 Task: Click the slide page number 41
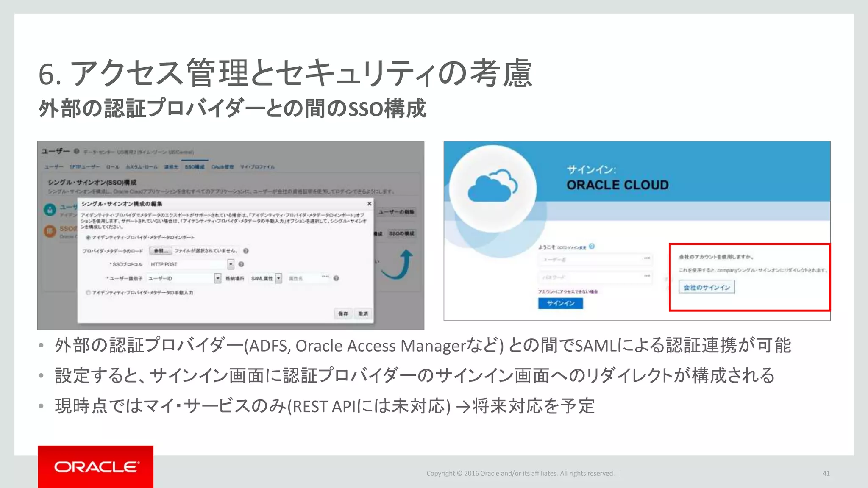(826, 473)
